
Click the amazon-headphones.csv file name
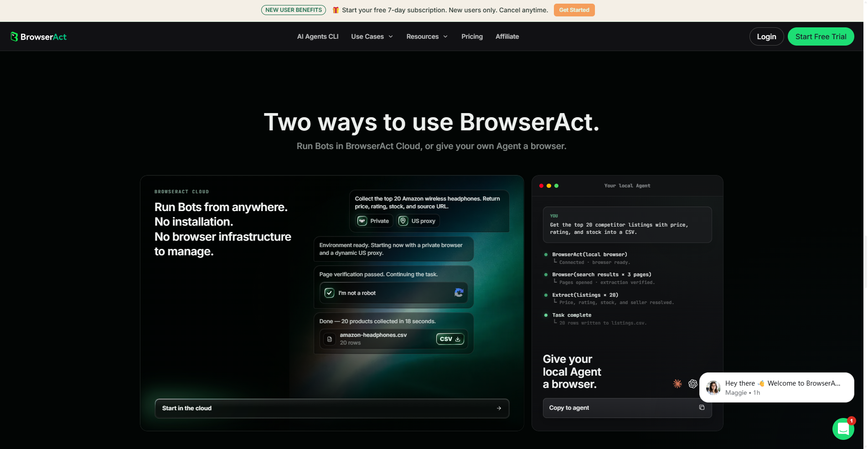click(x=373, y=335)
